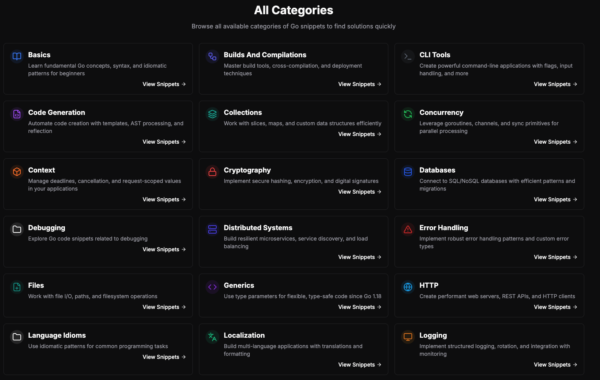This screenshot has height=380, width=600.
Task: Click the Error Handling warning triangle icon
Action: click(x=408, y=229)
